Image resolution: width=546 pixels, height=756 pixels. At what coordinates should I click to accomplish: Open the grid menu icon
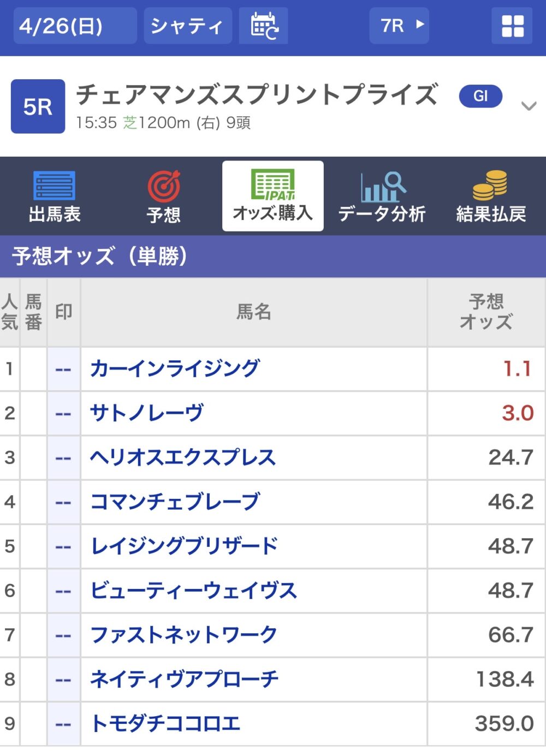[512, 26]
